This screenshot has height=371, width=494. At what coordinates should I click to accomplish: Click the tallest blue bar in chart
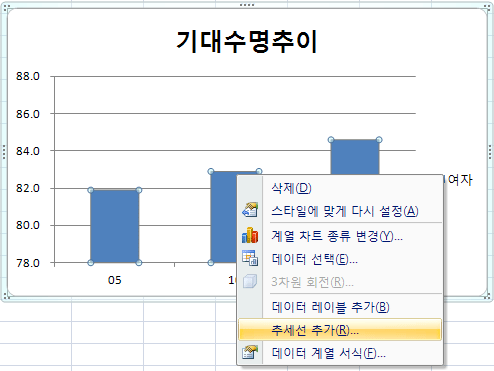pos(355,157)
